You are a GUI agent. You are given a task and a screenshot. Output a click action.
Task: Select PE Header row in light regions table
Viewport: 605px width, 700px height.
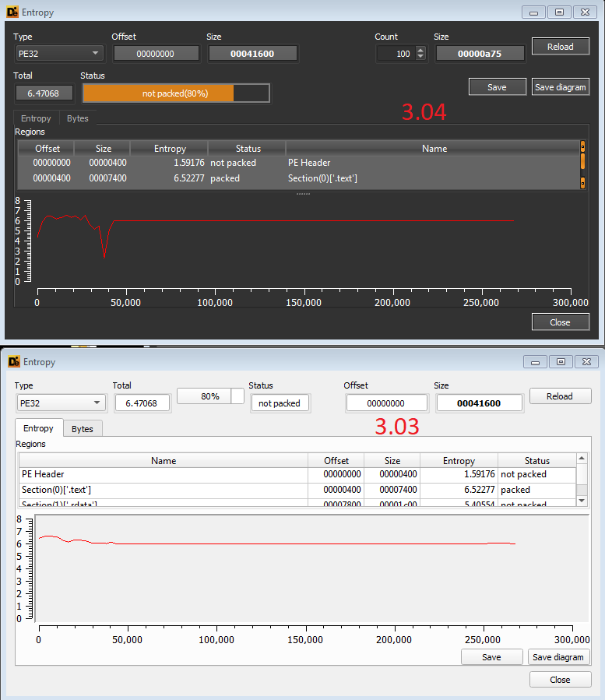(297, 474)
